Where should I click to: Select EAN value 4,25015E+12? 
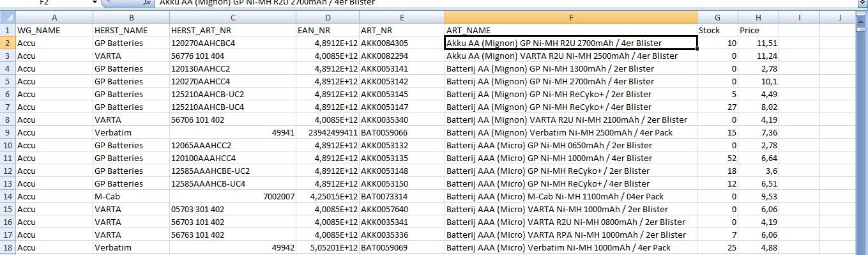tap(328, 196)
